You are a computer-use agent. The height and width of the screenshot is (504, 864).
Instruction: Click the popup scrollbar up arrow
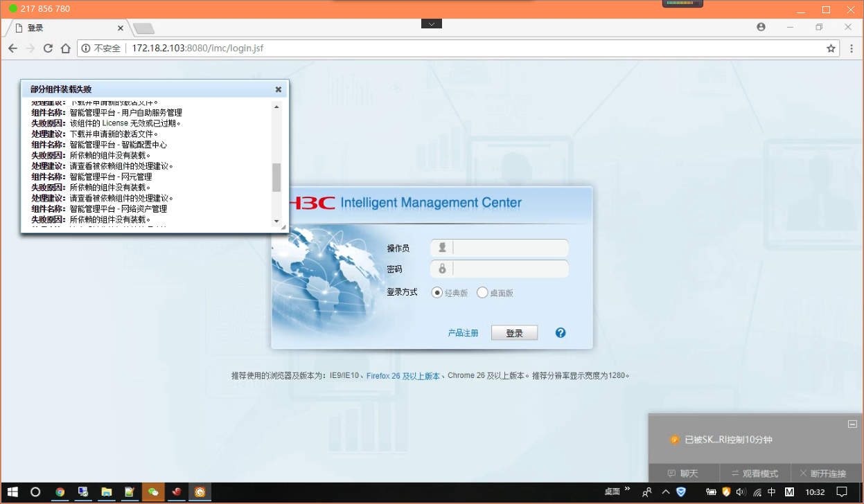tap(276, 107)
